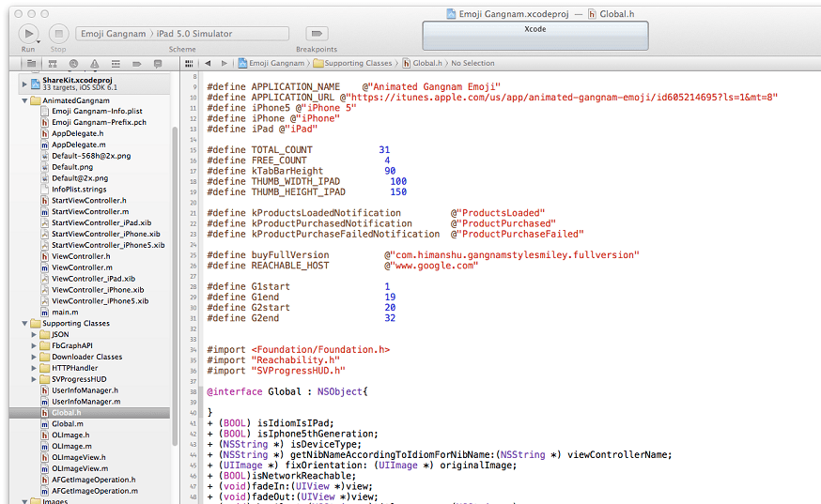This screenshot has width=821, height=504.
Task: Click ShareKit.xcodeproj project icon
Action: pyautogui.click(x=35, y=84)
